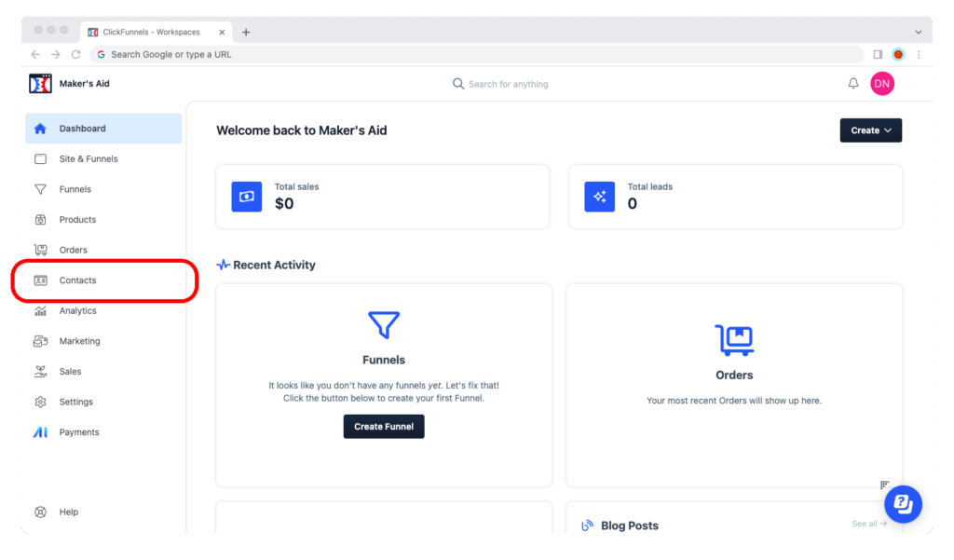Close the ClickFunnels browser tab
Screen dimensions: 954x560
coord(222,33)
